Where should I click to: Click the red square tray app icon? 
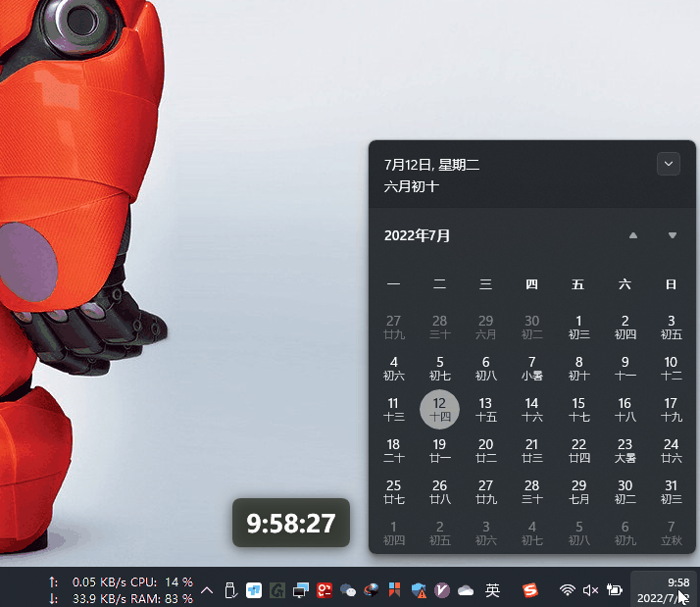pyautogui.click(x=325, y=590)
